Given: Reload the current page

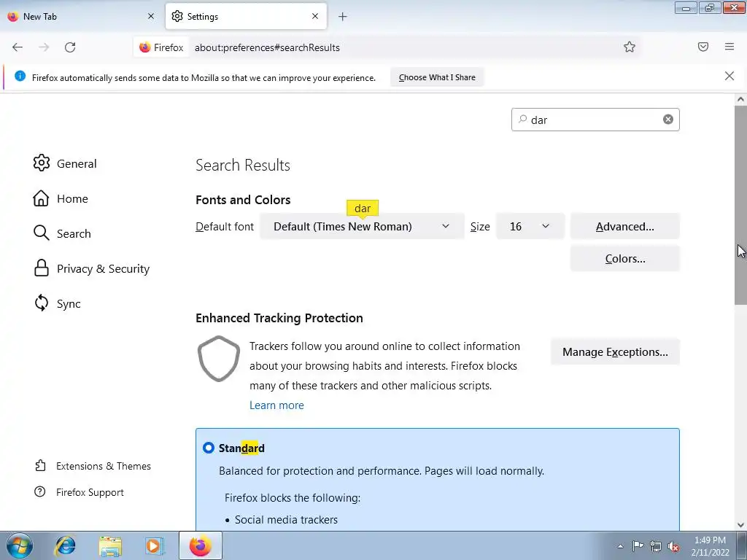Looking at the screenshot, I should tap(70, 47).
